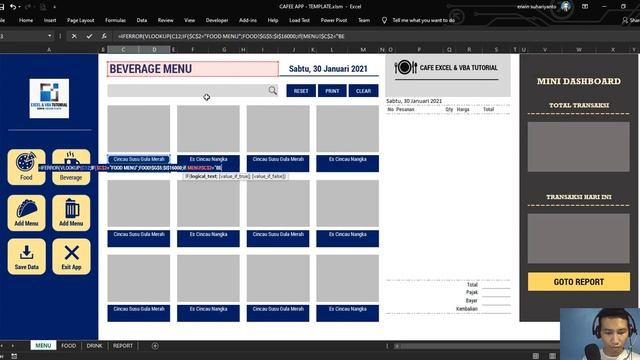Select column P header
This screenshot has height=360, width=640.
tap(419, 49)
